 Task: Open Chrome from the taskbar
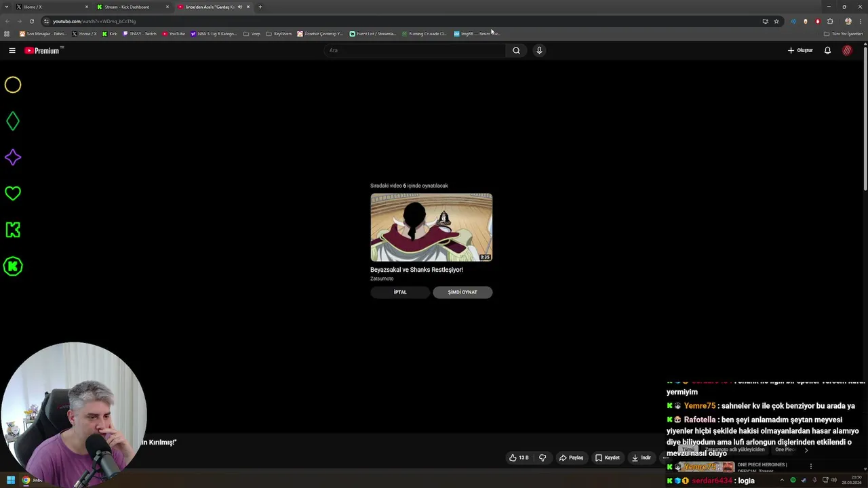26,480
